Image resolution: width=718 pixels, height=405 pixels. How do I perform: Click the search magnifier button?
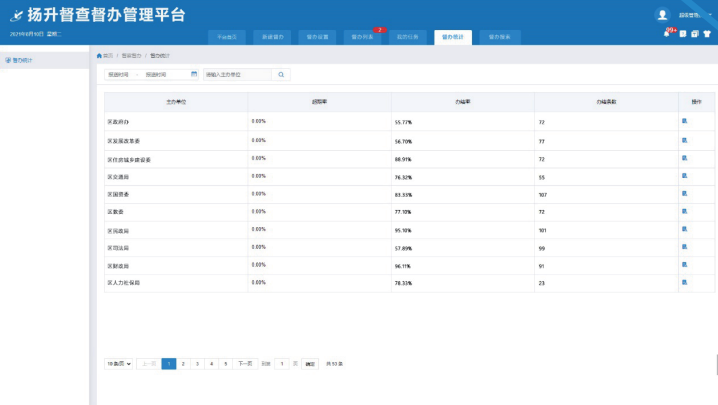pyautogui.click(x=282, y=74)
